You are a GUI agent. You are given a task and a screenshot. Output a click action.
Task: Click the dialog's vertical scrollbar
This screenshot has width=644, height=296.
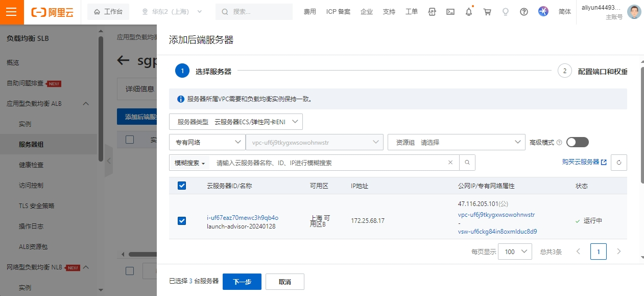pyautogui.click(x=641, y=128)
